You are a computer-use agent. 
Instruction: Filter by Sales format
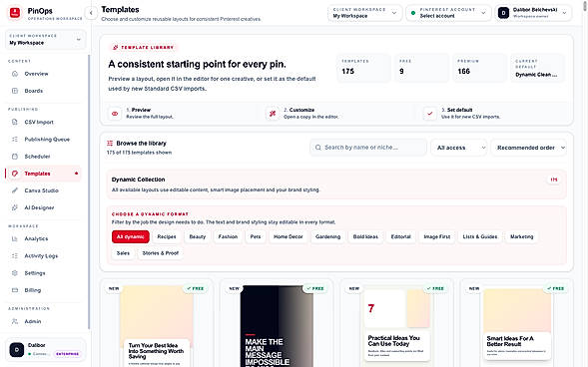(x=123, y=253)
